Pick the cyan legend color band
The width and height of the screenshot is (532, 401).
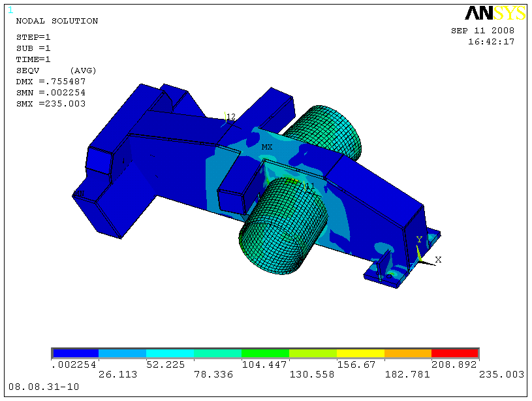[170, 353]
